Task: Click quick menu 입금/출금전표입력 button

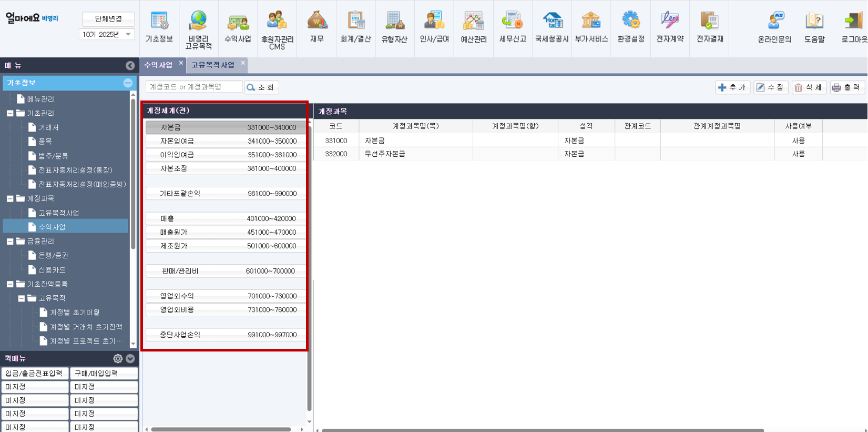Action: click(35, 373)
